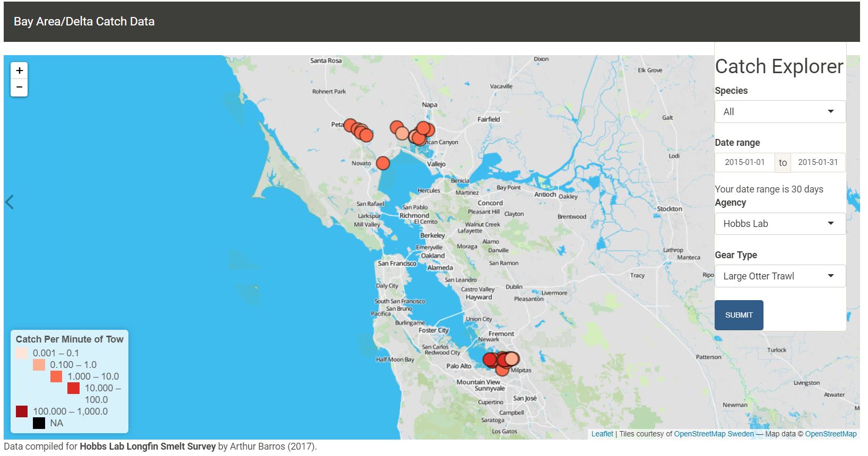Click the 0.001 – 0.1 legend swatch
This screenshot has height=456, width=868.
(22, 353)
